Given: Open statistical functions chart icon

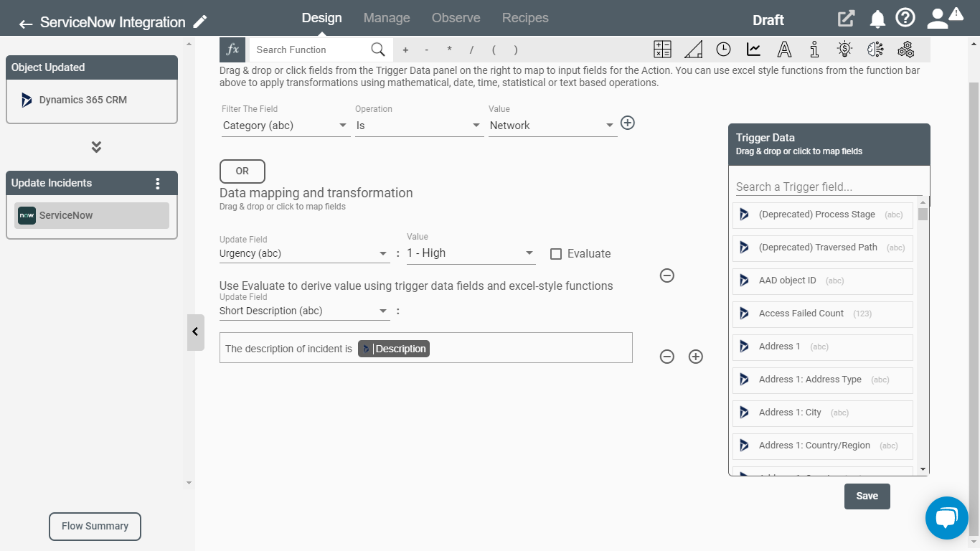Looking at the screenshot, I should tap(753, 50).
